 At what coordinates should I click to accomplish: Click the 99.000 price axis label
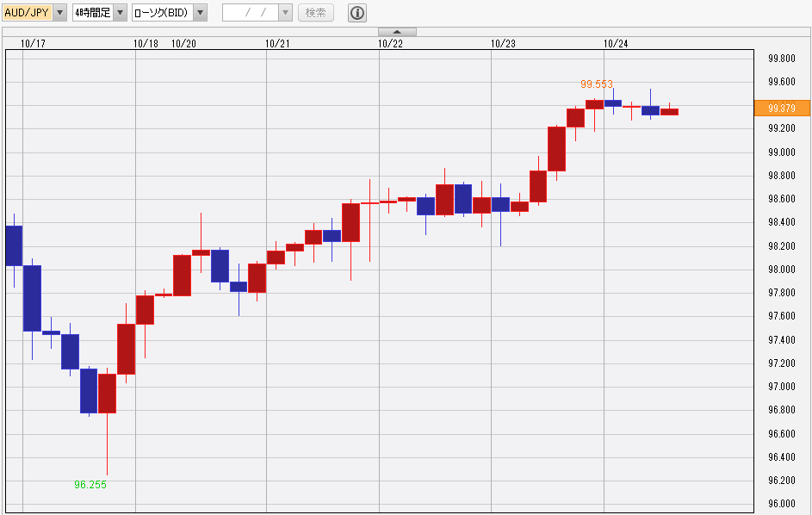782,152
